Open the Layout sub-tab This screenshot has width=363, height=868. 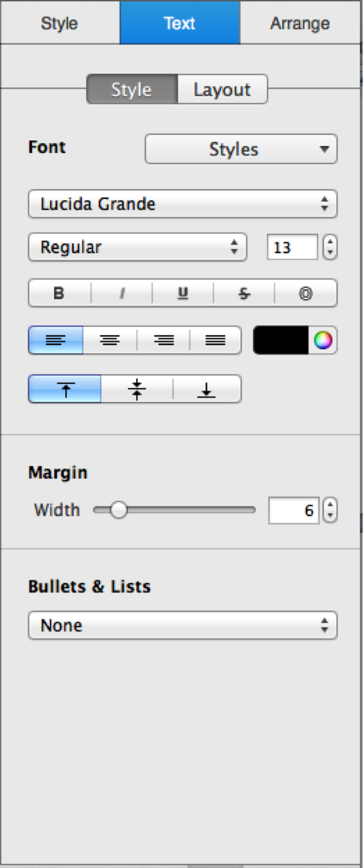(222, 89)
